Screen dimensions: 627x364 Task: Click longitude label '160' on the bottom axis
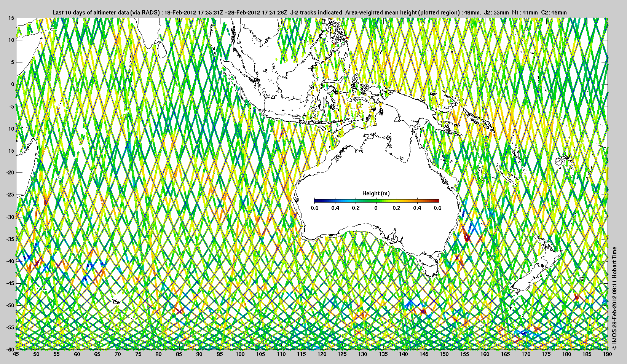click(x=485, y=354)
